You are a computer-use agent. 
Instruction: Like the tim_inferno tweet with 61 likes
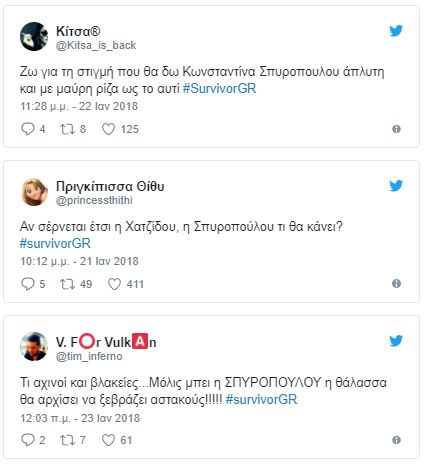[108, 440]
